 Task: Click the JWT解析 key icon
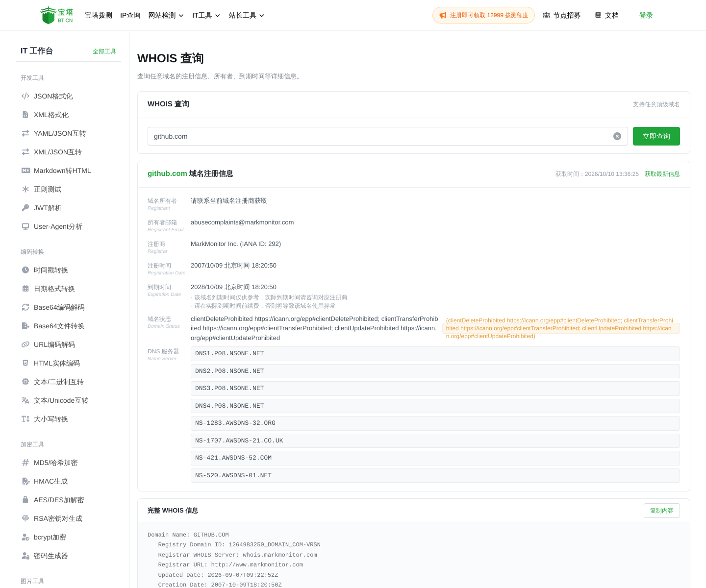tap(25, 208)
